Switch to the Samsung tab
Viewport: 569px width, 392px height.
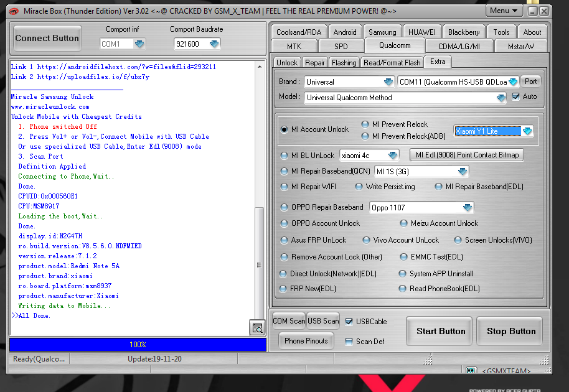pos(382,32)
